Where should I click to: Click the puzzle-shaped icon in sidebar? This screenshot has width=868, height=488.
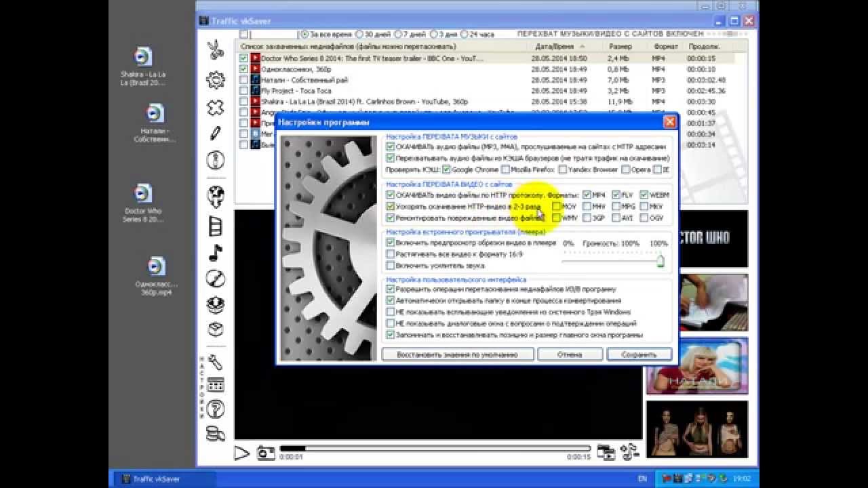point(216,108)
